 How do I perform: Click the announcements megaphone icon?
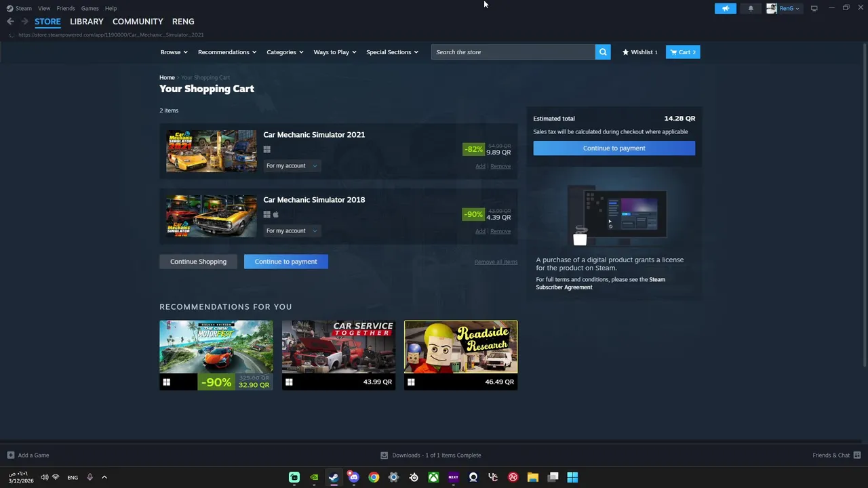(725, 8)
